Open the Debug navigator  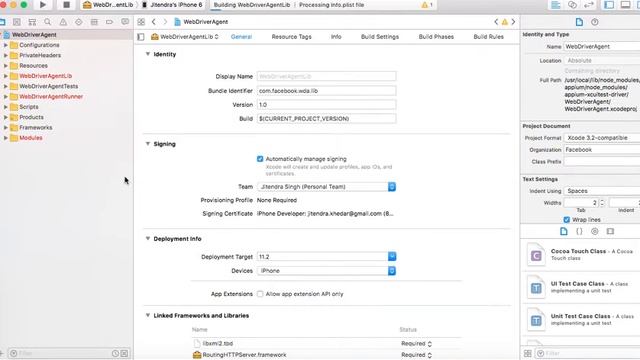[94, 22]
